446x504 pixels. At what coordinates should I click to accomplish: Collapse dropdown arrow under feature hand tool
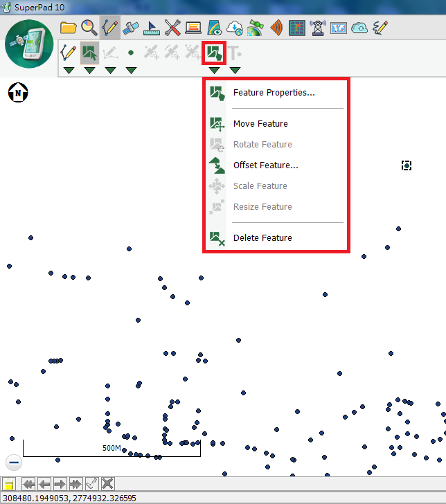(214, 70)
